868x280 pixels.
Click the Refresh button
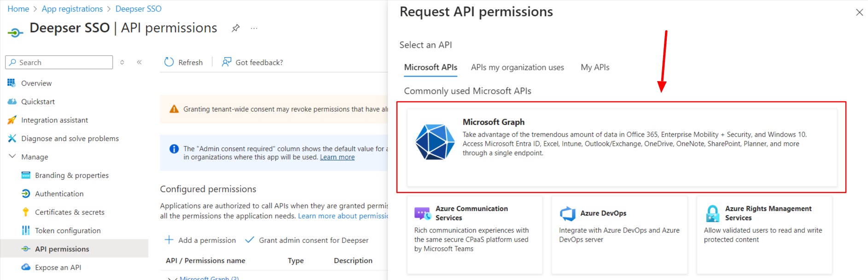(x=183, y=62)
